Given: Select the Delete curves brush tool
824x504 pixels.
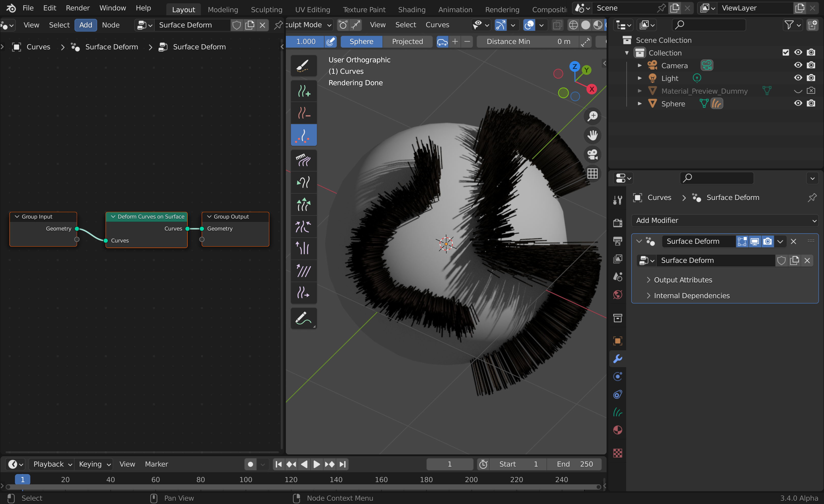Looking at the screenshot, I should (303, 113).
